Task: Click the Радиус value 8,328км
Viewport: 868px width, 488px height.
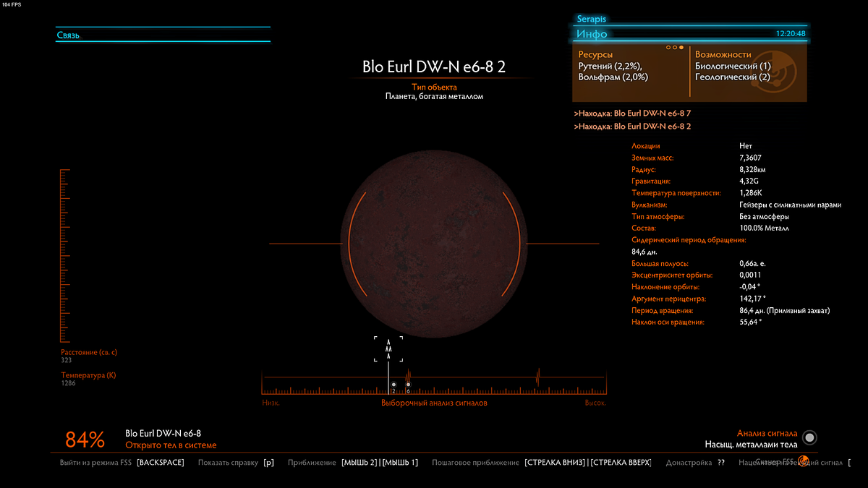Action: click(753, 169)
